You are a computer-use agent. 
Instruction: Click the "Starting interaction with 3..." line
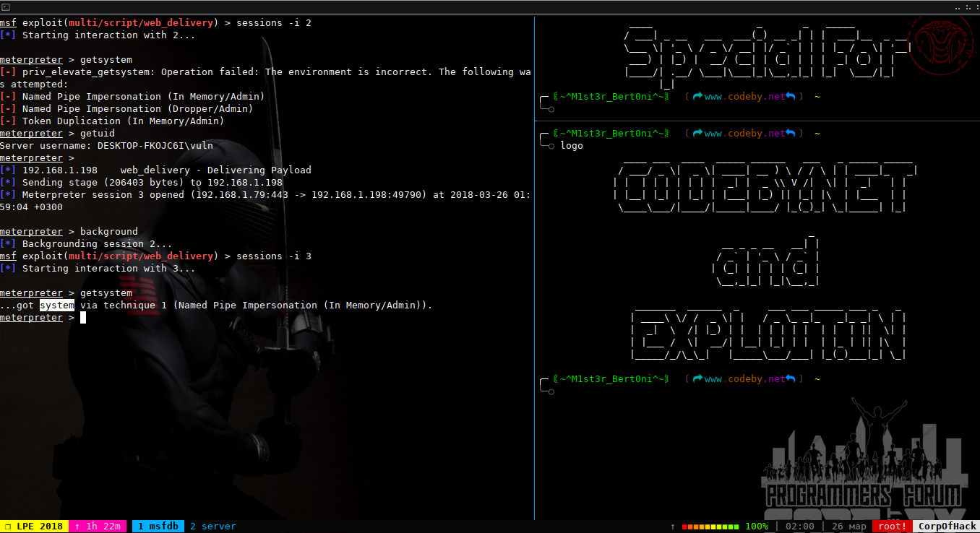[98, 268]
